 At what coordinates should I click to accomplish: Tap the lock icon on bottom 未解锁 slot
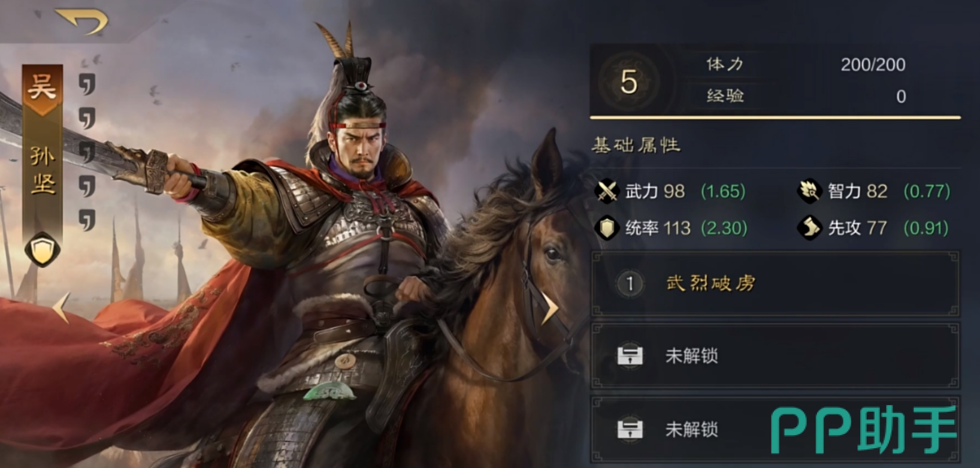tap(630, 429)
